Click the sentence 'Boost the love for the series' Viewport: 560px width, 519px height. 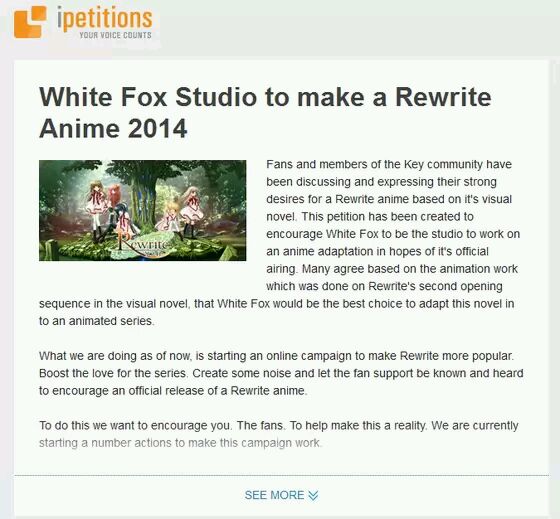(x=113, y=373)
